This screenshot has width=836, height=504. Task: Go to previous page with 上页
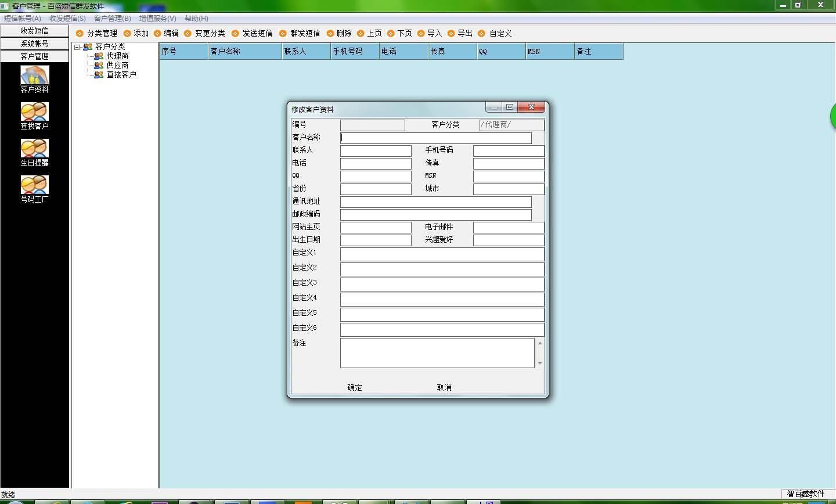pos(369,33)
